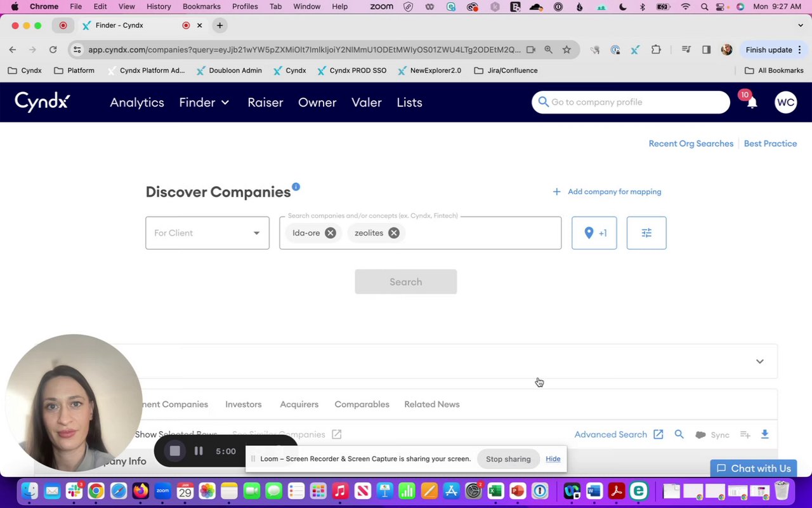Open Chrome tab search chevron

pos(801,25)
